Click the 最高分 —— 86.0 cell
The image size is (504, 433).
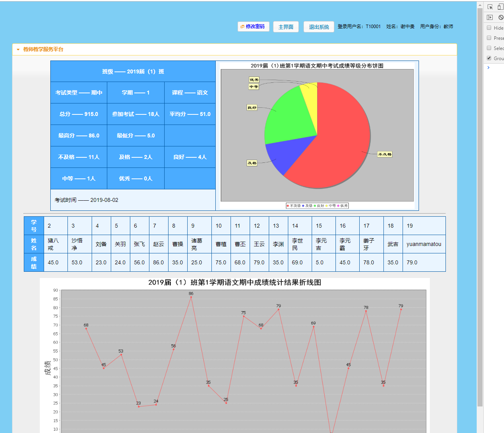pyautogui.click(x=79, y=135)
